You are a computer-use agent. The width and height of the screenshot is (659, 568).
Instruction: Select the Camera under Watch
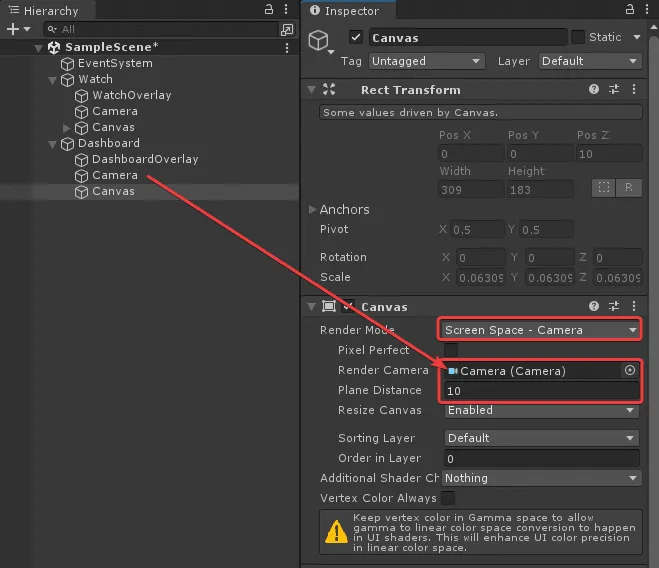pyautogui.click(x=115, y=111)
